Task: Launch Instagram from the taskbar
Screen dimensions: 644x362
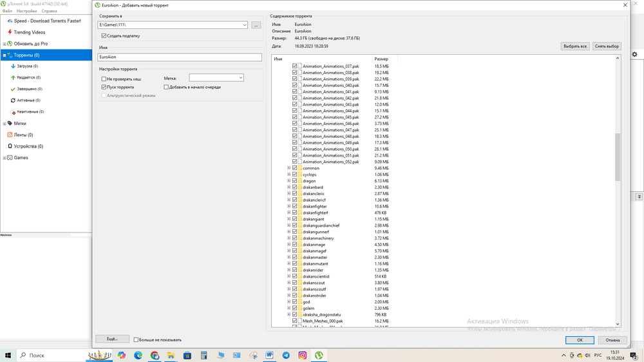Action: tap(302, 356)
